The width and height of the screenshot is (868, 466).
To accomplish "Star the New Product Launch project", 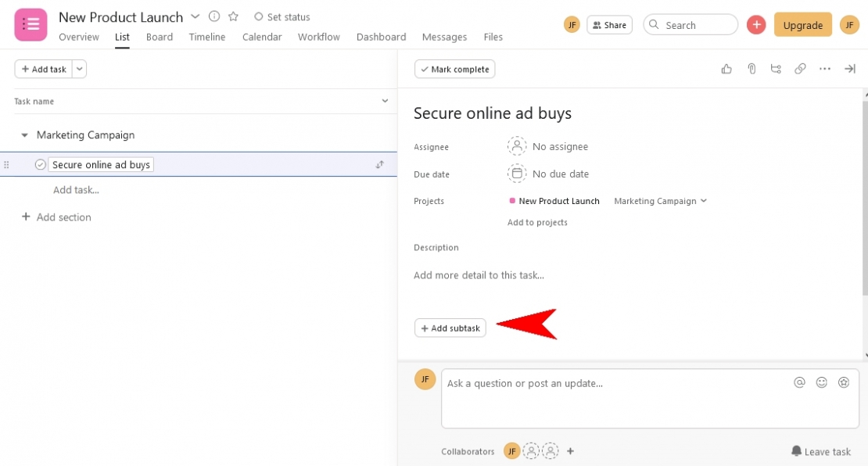I will point(232,16).
